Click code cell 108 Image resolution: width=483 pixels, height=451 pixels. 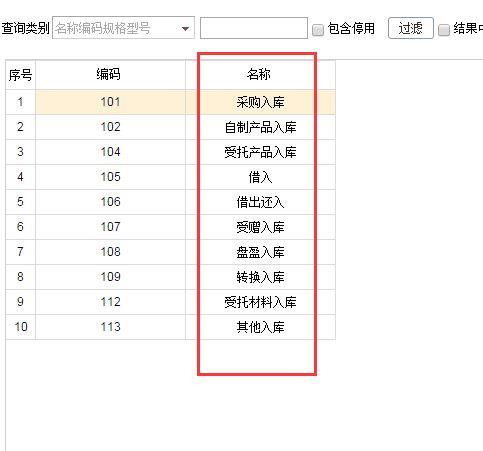click(x=110, y=252)
